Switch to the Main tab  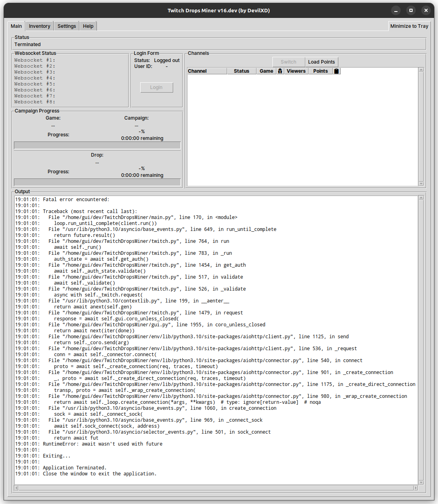pos(16,26)
